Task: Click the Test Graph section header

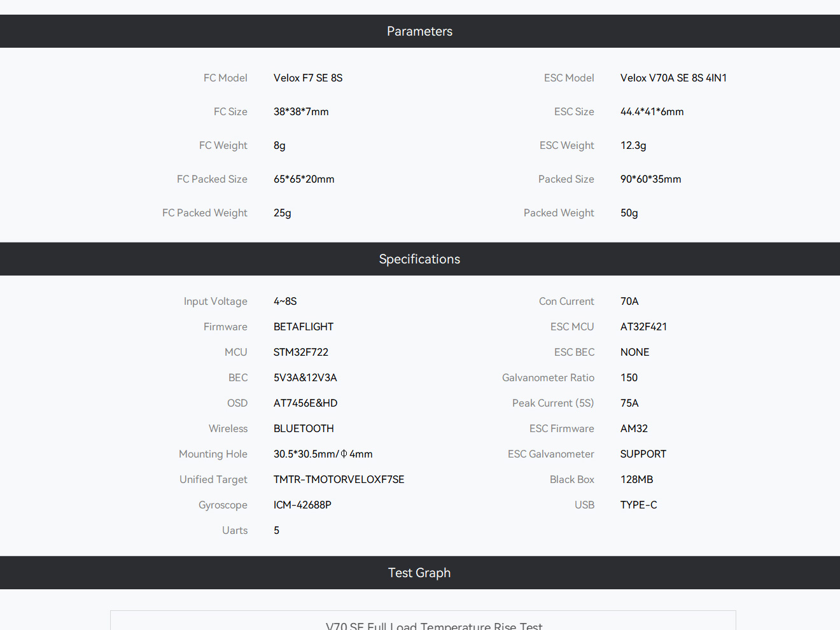Action: (419, 573)
